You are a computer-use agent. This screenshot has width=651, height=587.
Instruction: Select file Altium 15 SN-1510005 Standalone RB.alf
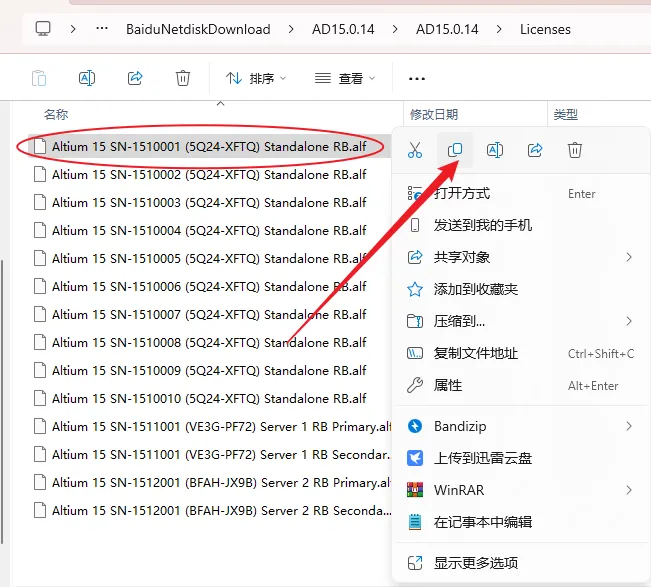pos(209,259)
